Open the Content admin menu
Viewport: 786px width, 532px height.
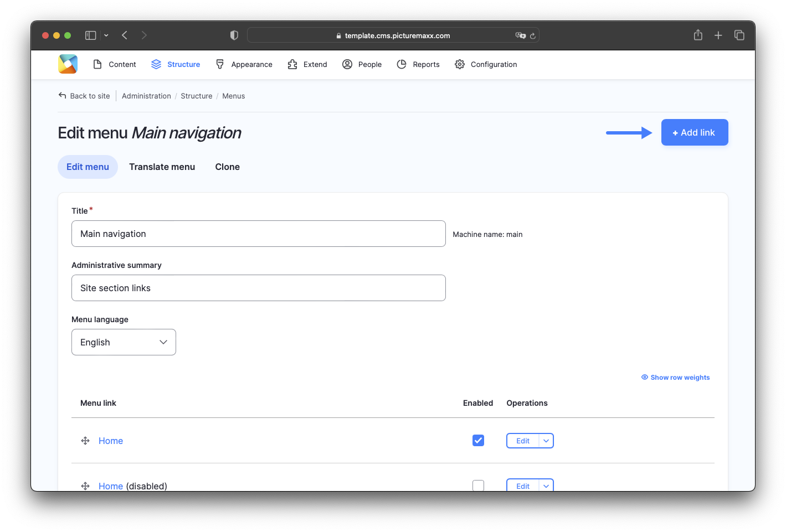click(x=115, y=64)
